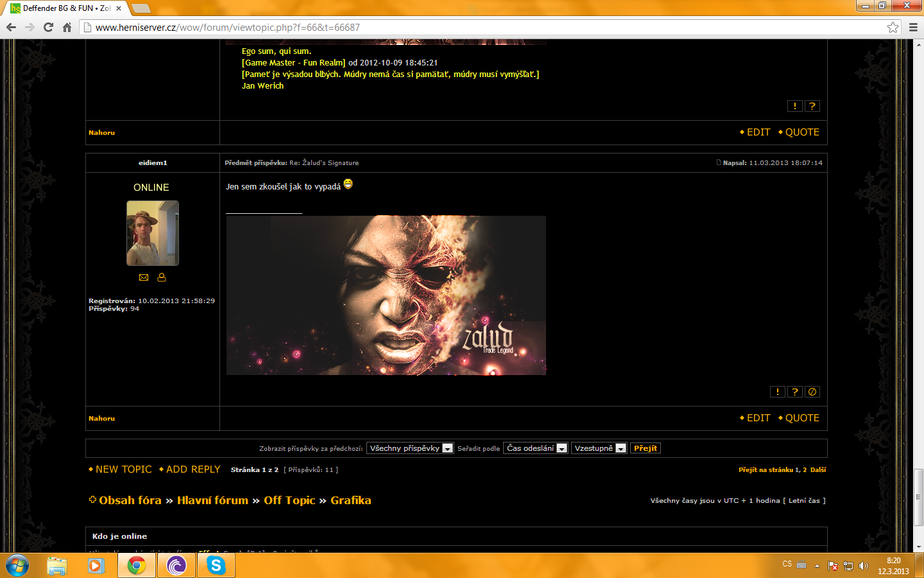Open the Chrome menu icon
The height and width of the screenshot is (578, 924).
click(913, 27)
